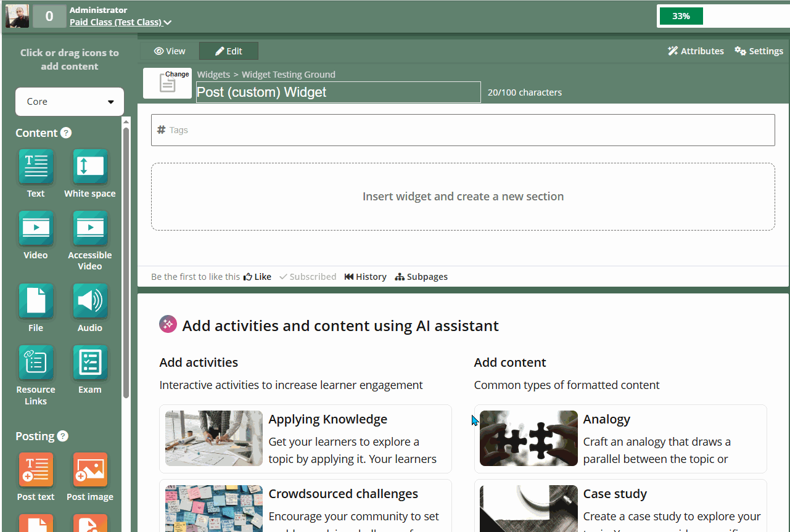Insert an Accessible Video widget
The image size is (790, 532).
click(90, 228)
